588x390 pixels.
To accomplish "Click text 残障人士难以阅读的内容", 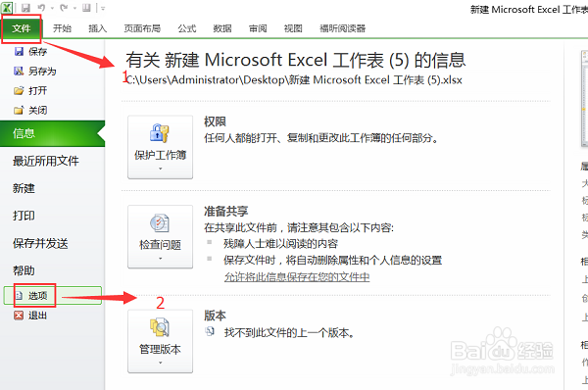I will [x=281, y=244].
